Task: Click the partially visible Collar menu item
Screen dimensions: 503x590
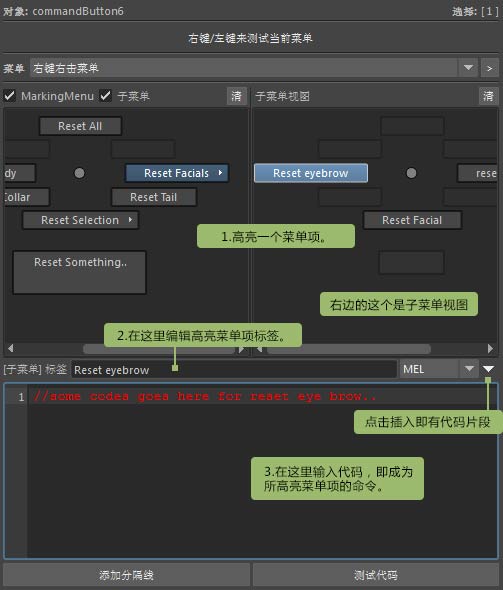Action: (26, 197)
